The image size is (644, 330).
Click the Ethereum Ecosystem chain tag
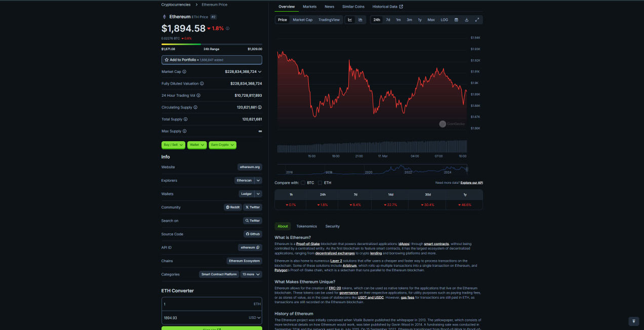pyautogui.click(x=245, y=261)
